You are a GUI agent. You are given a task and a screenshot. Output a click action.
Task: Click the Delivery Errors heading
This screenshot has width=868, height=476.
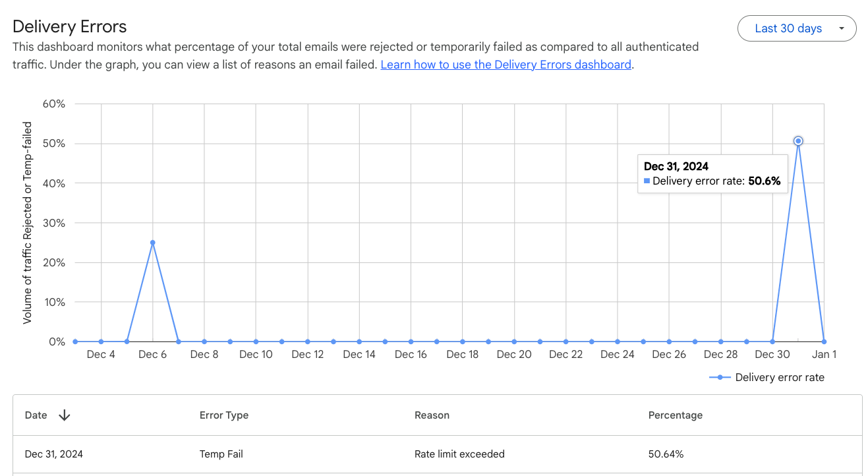coord(70,26)
